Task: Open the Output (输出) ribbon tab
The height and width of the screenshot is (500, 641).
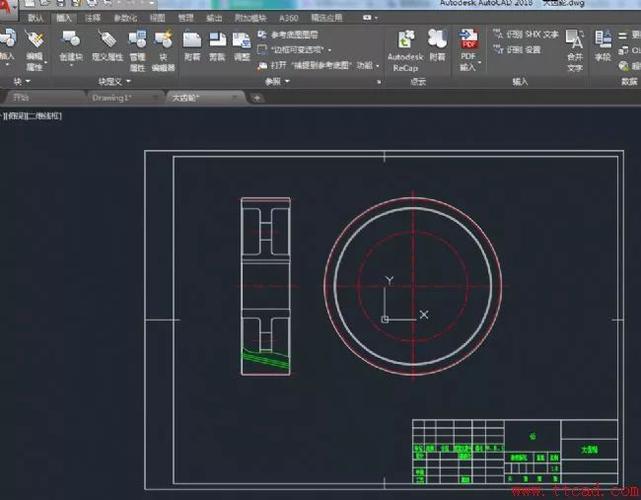Action: [x=214, y=18]
